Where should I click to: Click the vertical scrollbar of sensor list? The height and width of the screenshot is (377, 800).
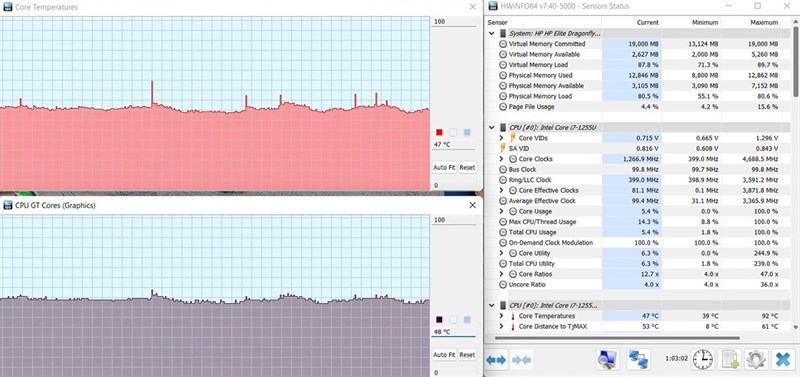click(x=795, y=61)
